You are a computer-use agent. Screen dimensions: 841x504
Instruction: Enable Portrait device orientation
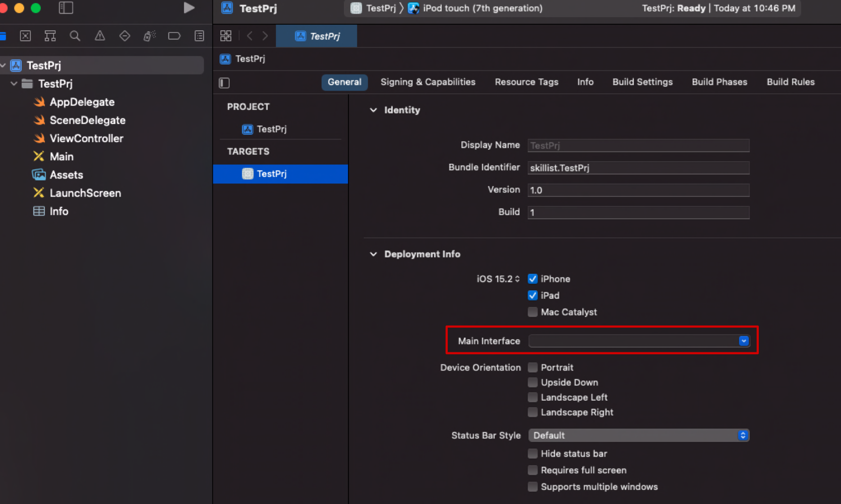point(532,367)
